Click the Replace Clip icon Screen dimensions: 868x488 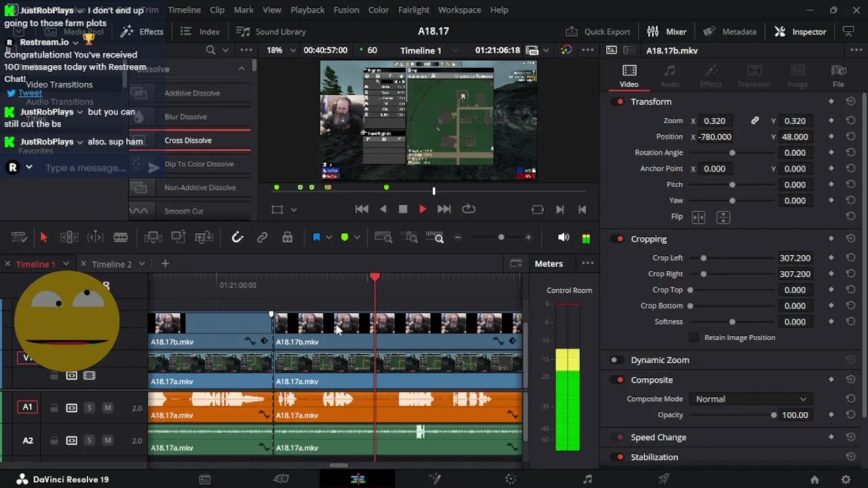[x=204, y=237]
